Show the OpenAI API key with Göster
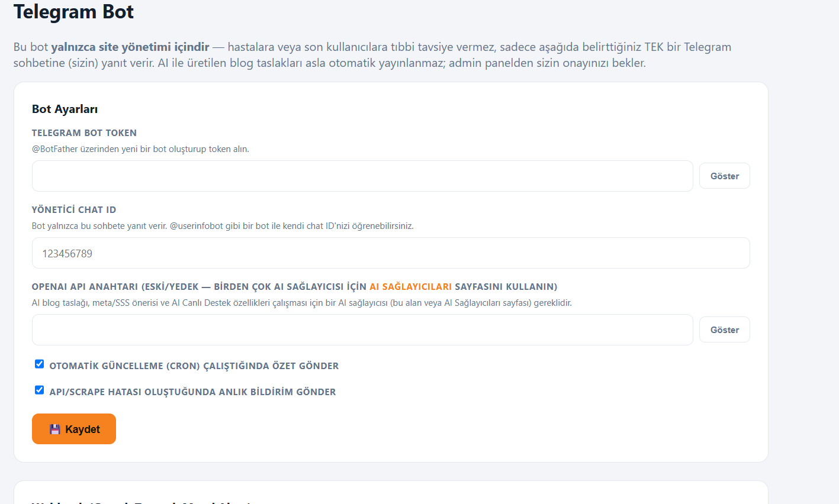839x504 pixels. coord(725,329)
